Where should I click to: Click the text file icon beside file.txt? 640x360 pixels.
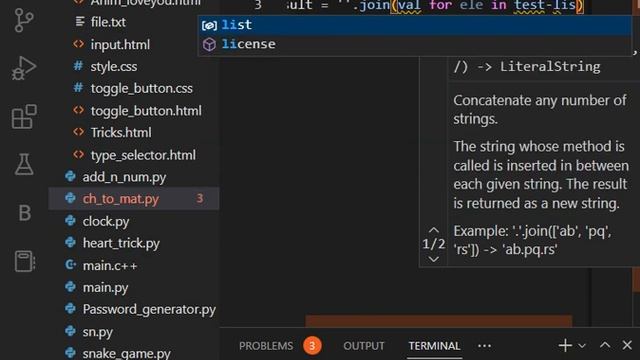tap(80, 22)
